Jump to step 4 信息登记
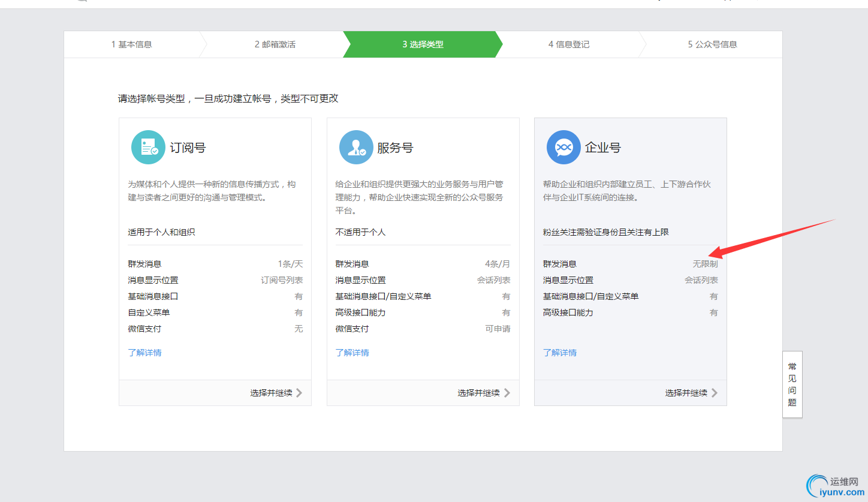868x502 pixels. (568, 44)
